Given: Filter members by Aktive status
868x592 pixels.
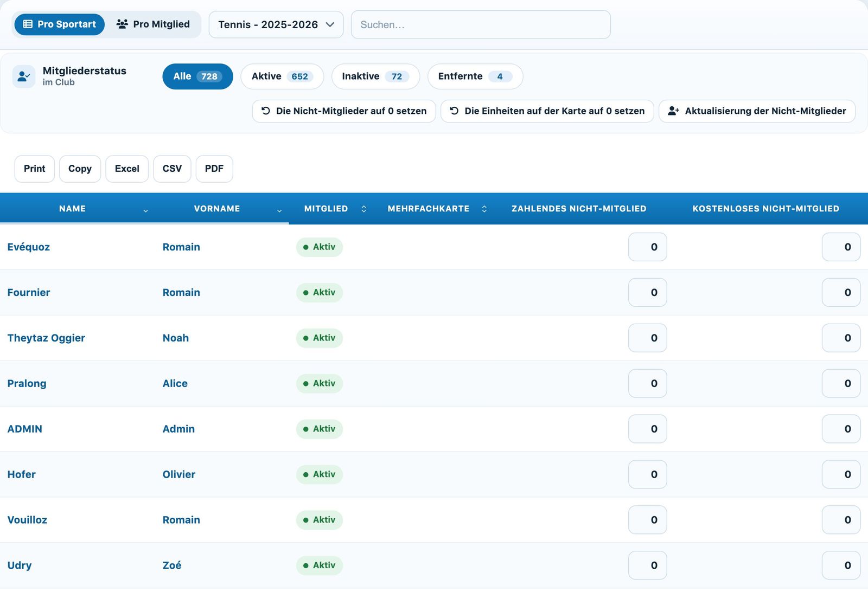Looking at the screenshot, I should tap(282, 76).
